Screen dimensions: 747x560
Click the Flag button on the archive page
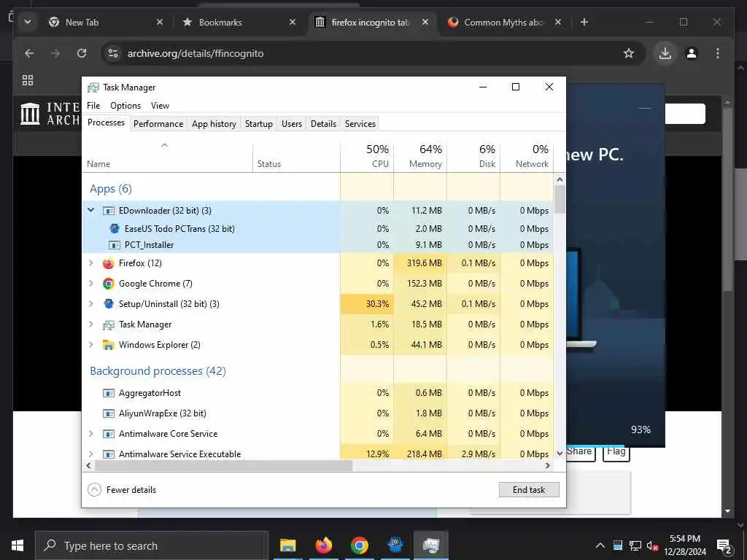[616, 451]
